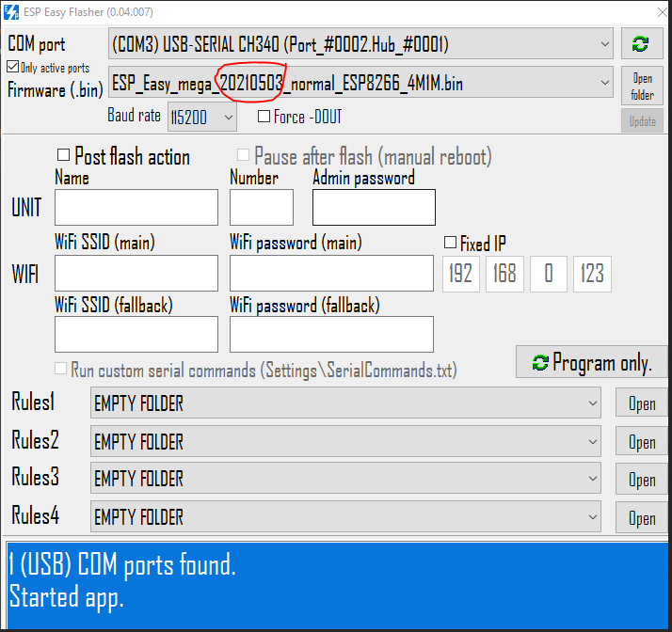Click the Fixed IP octet field 168

(504, 274)
